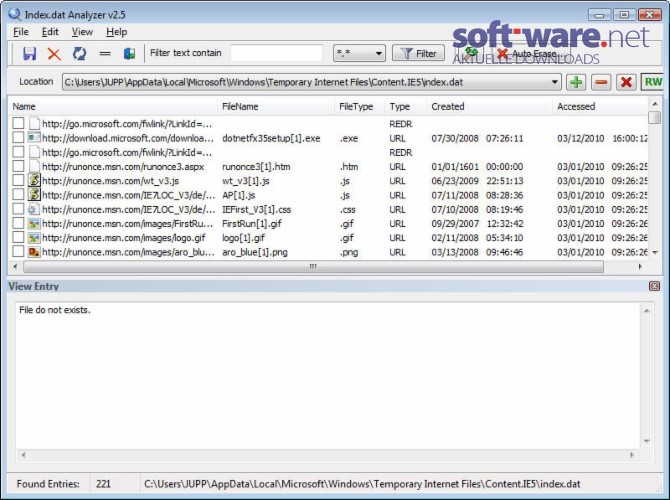Click gear icon of IEFirst_V3[1].css row
670x500 pixels.
[34, 209]
